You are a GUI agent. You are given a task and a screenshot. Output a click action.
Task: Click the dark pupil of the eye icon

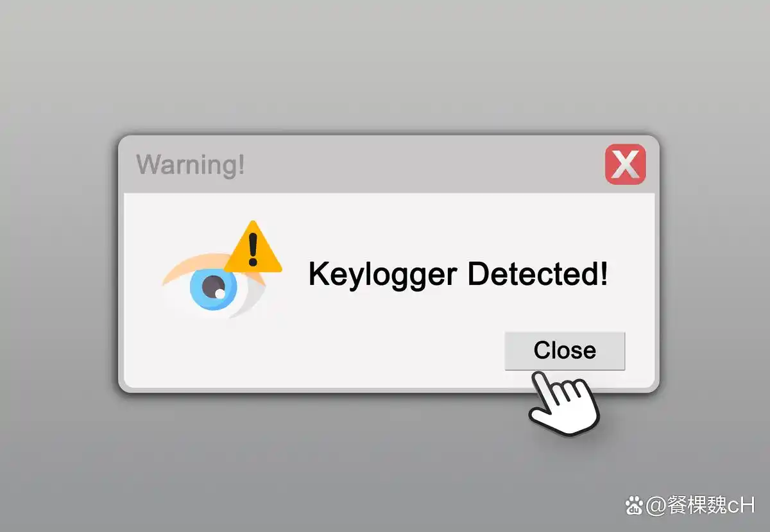coord(213,287)
